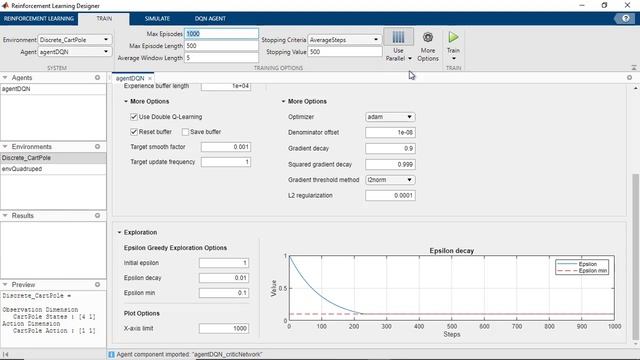Click the Average Window Length field
This screenshot has width=640, height=360.
(x=221, y=58)
